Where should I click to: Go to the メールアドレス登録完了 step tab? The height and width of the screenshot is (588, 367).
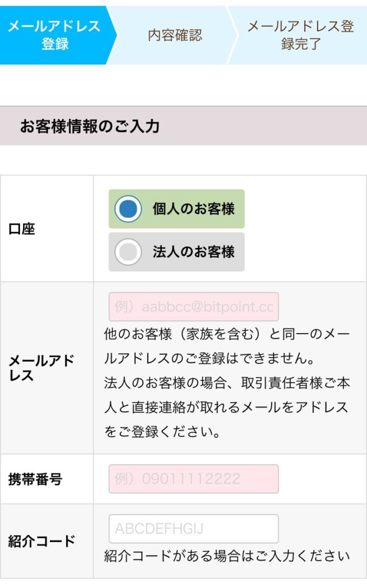click(x=300, y=35)
